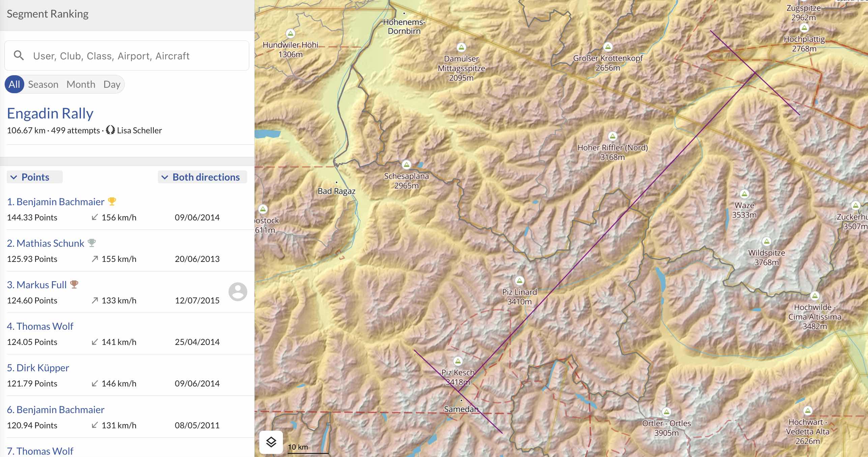The image size is (868, 457).
Task: Click the gold trophy next to Benjamin Bachmaier
Action: pyautogui.click(x=112, y=201)
